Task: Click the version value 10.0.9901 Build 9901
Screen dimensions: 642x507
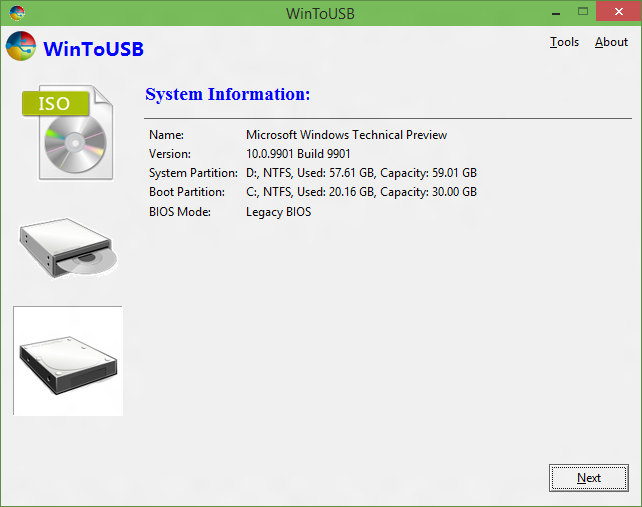Action: click(x=298, y=154)
